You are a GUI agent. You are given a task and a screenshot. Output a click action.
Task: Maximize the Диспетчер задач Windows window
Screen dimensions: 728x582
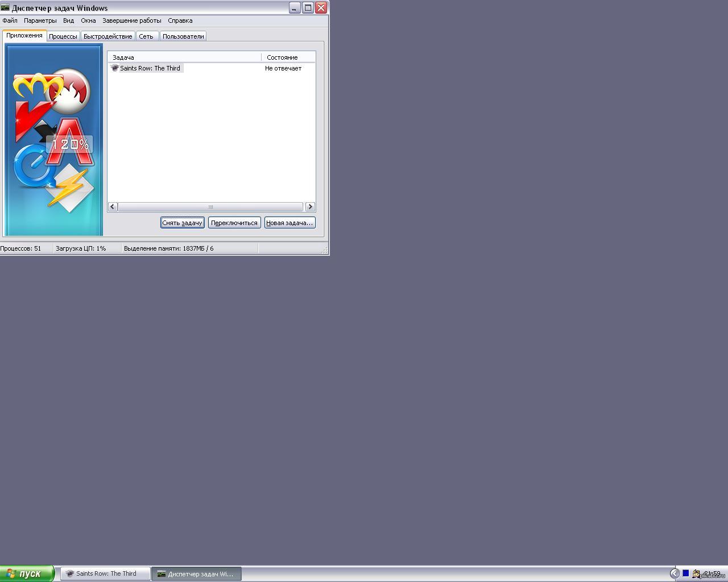click(x=308, y=8)
